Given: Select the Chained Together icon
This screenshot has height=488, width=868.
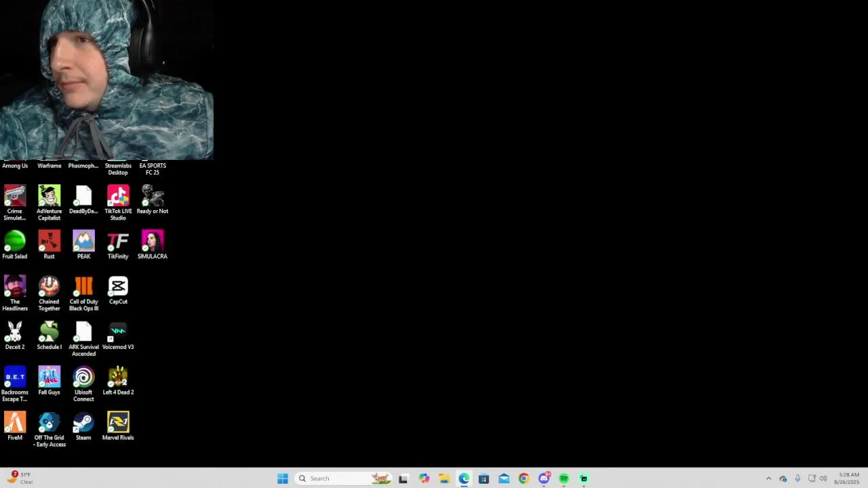Looking at the screenshot, I should click(x=49, y=293).
